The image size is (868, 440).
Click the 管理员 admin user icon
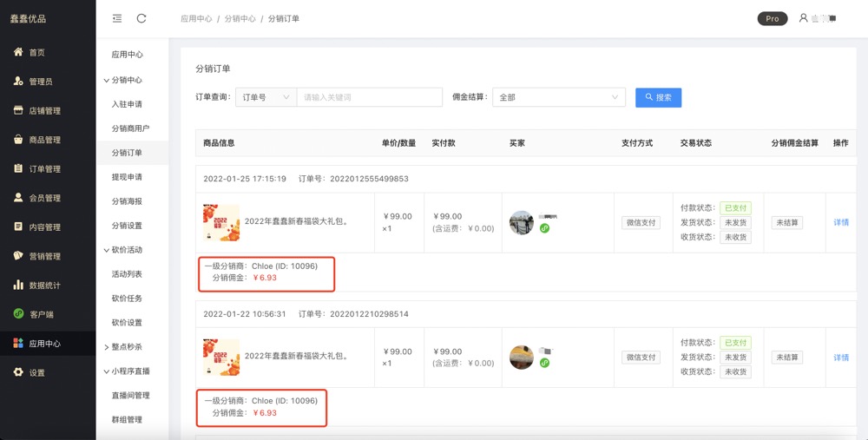pos(18,82)
